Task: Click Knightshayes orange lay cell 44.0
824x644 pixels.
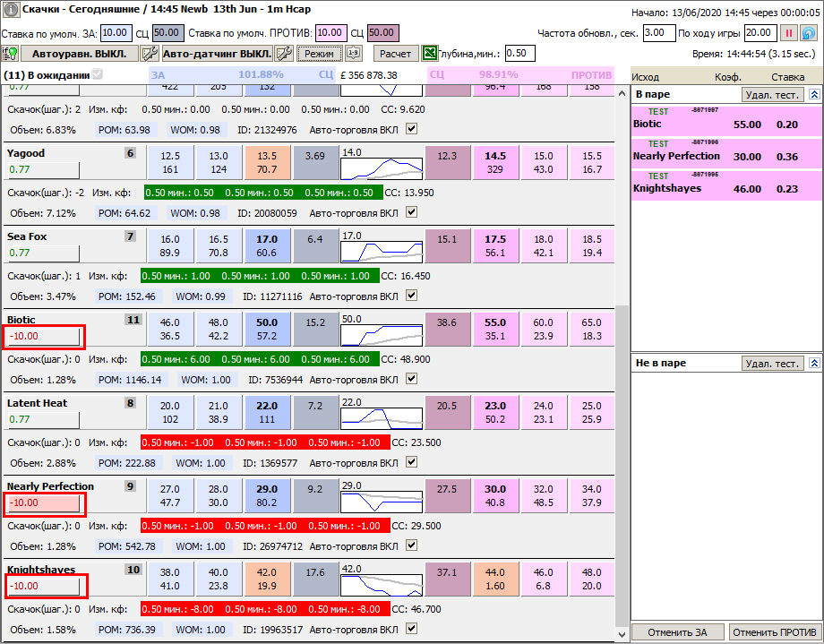Action: pyautogui.click(x=495, y=579)
